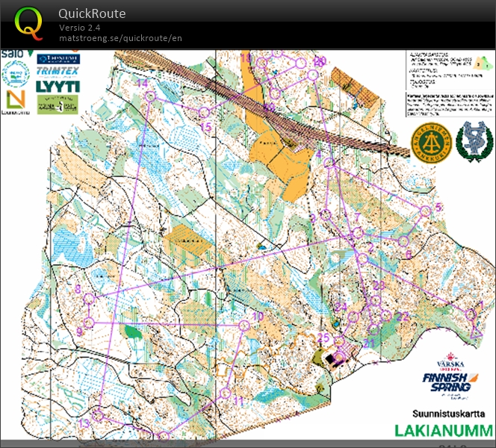The image size is (496, 448).
Task: Select control circle 11 on the course
Action: tap(225, 393)
